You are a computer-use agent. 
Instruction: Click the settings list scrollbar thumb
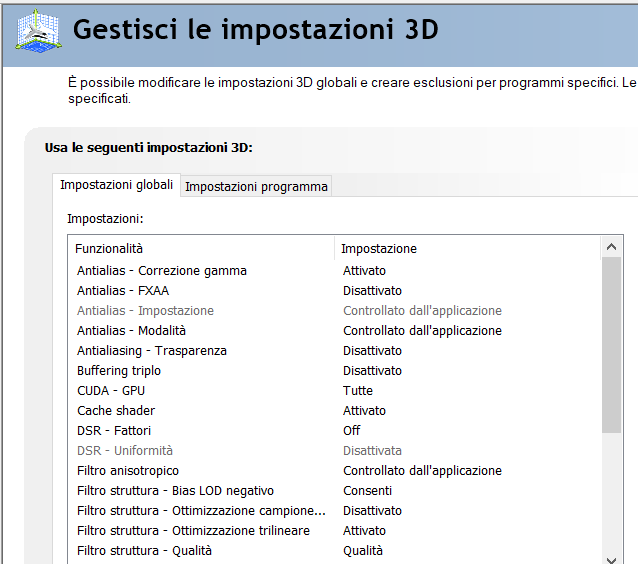pos(611,345)
